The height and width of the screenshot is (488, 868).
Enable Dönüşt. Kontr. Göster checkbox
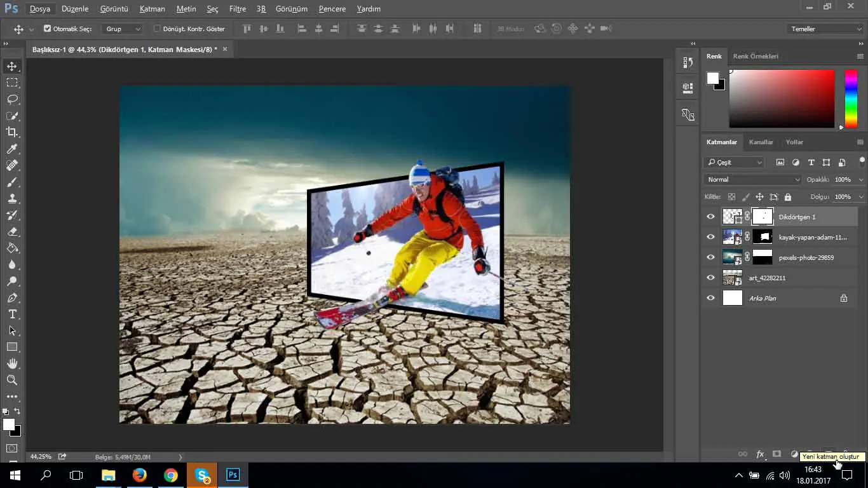pos(157,29)
